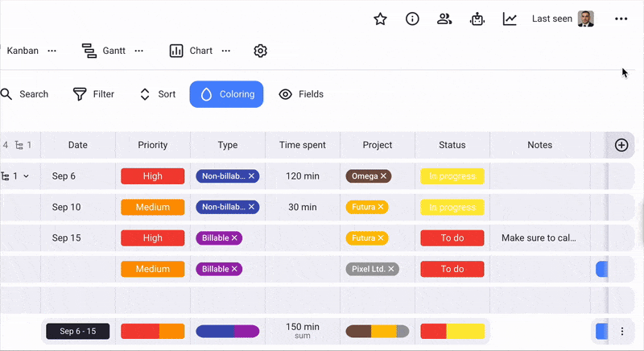
Task: Click the red High priority label in first row
Action: (x=152, y=176)
